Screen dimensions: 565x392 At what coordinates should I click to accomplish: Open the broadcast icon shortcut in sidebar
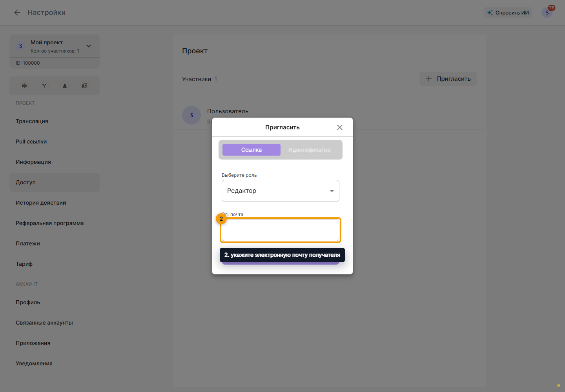pyautogui.click(x=24, y=86)
